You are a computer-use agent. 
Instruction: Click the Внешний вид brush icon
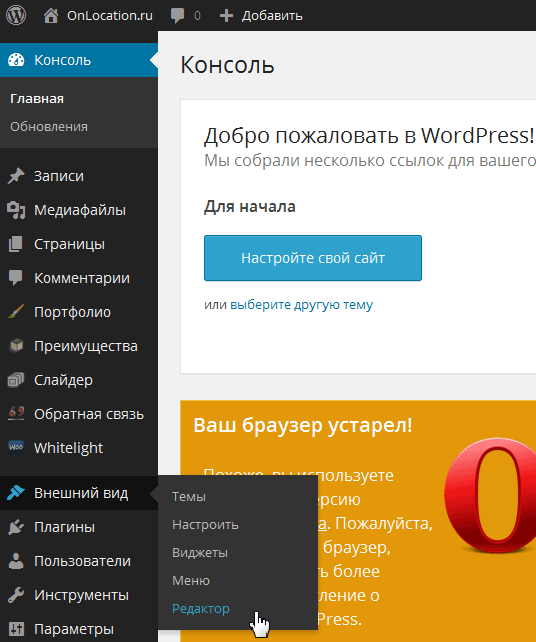tap(16, 493)
